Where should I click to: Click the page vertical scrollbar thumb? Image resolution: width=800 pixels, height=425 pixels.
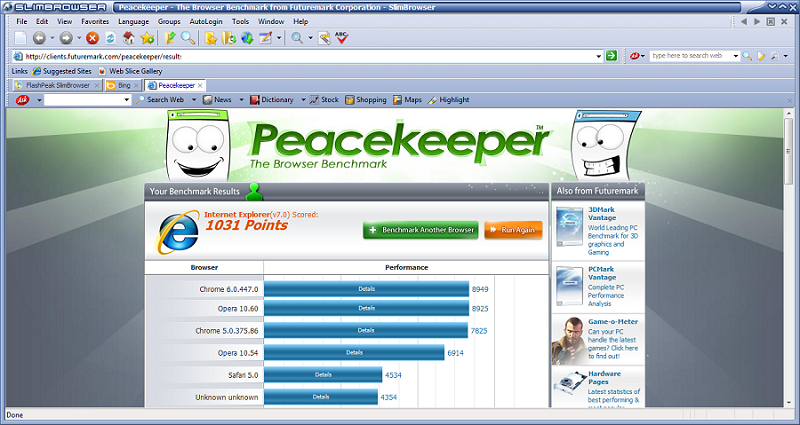(x=789, y=152)
